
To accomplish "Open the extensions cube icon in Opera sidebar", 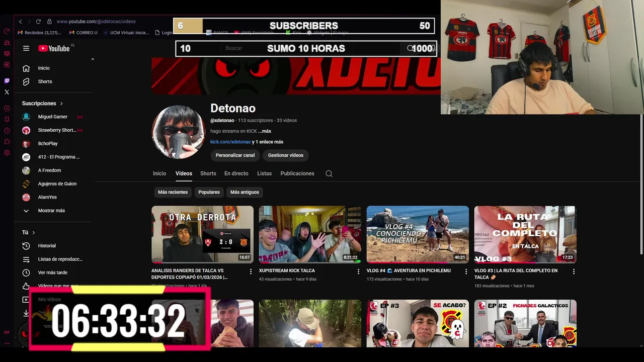I will (x=7, y=142).
